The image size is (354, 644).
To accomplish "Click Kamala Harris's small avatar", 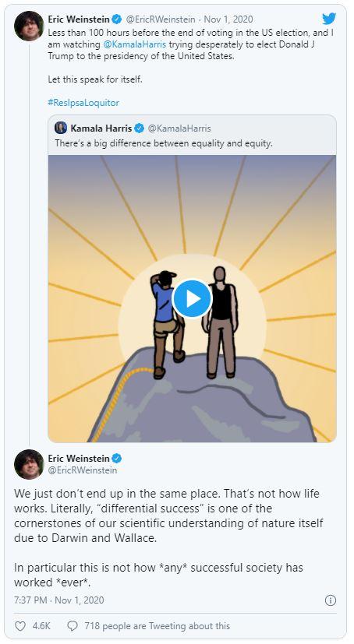I will pyautogui.click(x=61, y=128).
